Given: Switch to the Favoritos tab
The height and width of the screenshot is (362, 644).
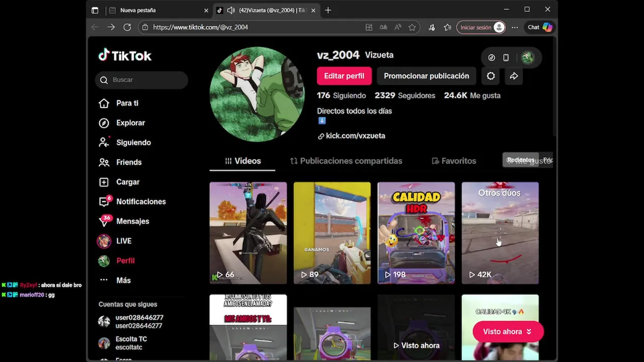Looking at the screenshot, I should (454, 161).
